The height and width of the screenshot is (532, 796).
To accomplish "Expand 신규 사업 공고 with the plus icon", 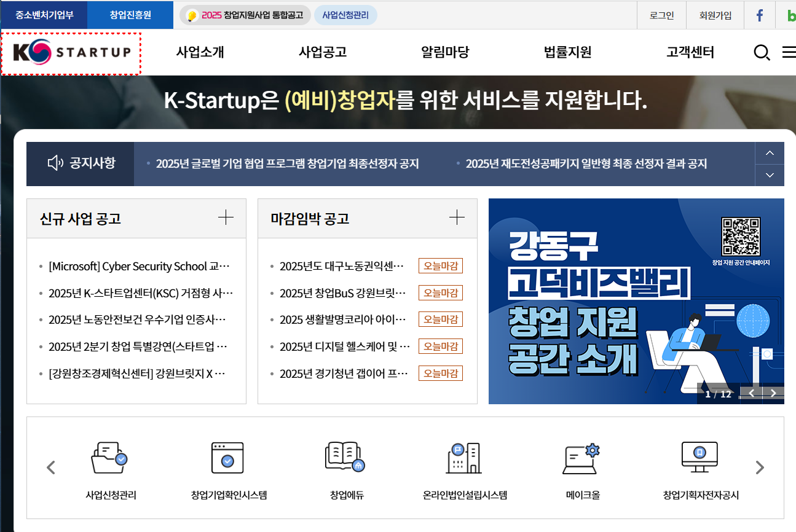I will pos(226,217).
